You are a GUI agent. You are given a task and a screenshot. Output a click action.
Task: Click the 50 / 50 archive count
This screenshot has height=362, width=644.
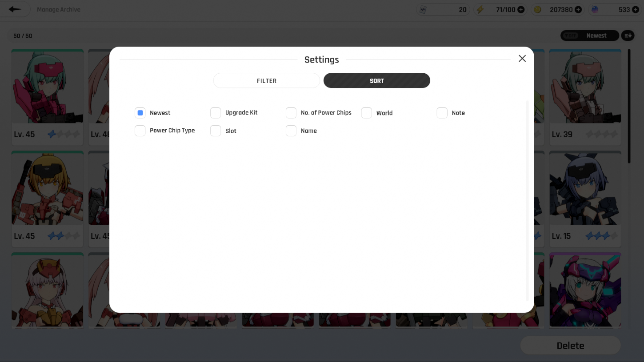point(23,36)
